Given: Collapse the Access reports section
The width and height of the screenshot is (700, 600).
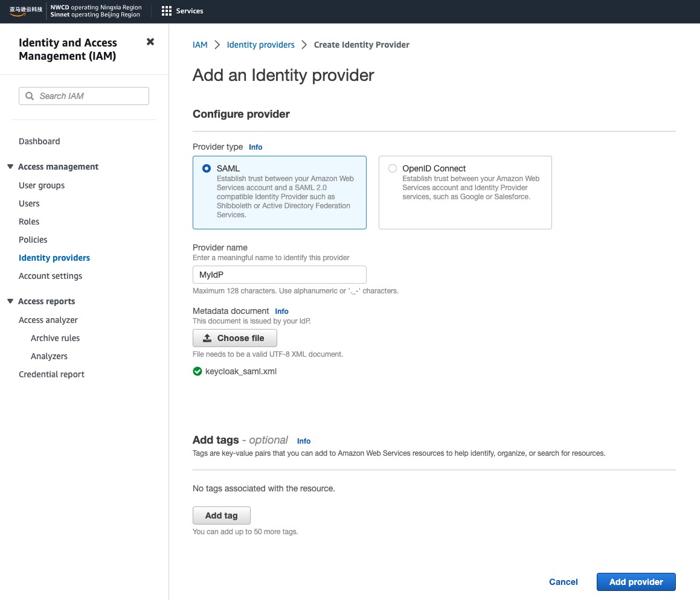Looking at the screenshot, I should [10, 301].
